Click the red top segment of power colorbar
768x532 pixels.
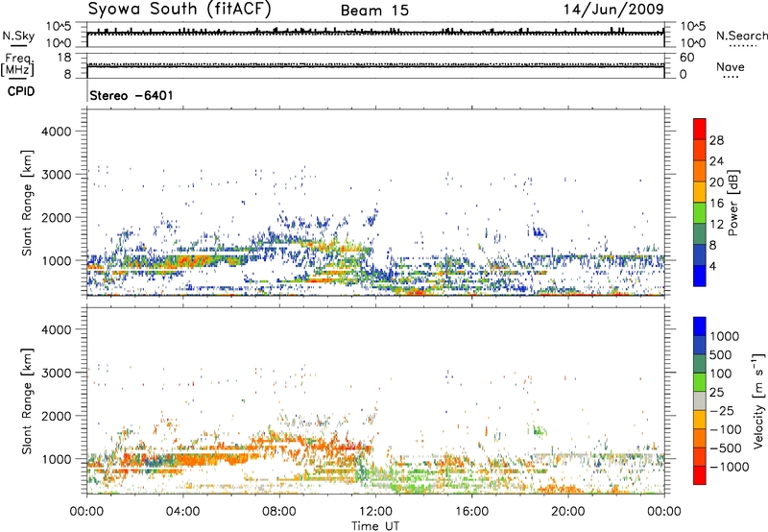coord(700,129)
